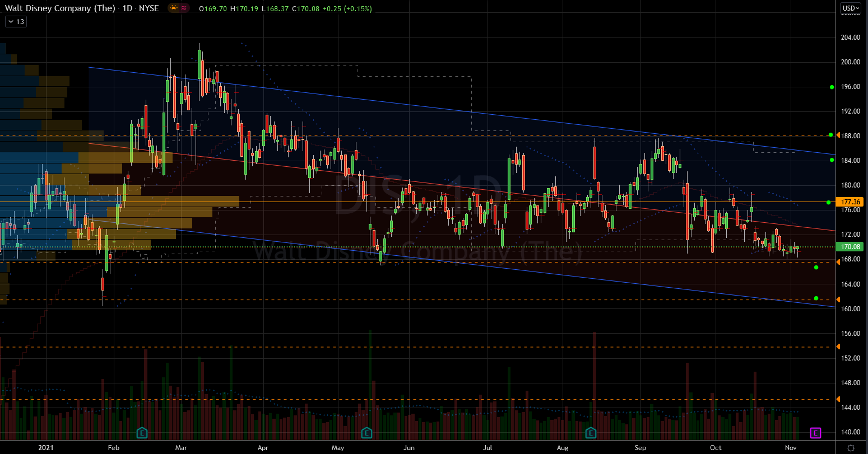868x454 pixels.
Task: Open the August earnings E marker
Action: click(591, 433)
